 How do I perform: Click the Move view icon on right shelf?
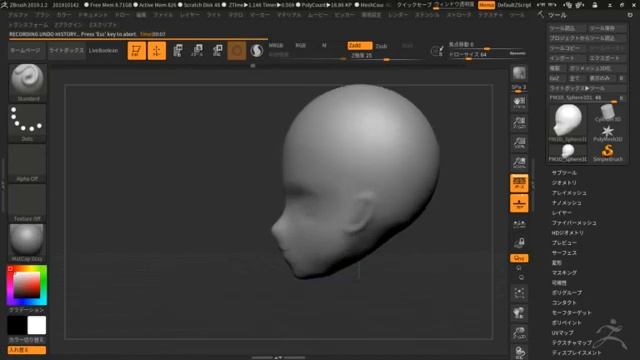click(x=519, y=313)
